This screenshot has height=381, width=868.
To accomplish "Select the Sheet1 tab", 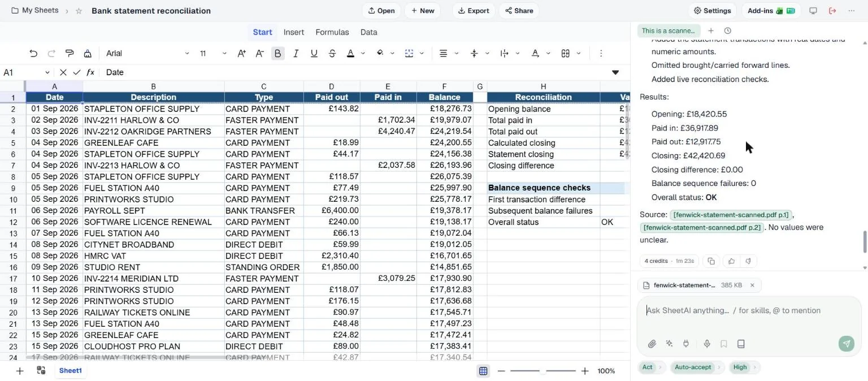I will pyautogui.click(x=71, y=371).
